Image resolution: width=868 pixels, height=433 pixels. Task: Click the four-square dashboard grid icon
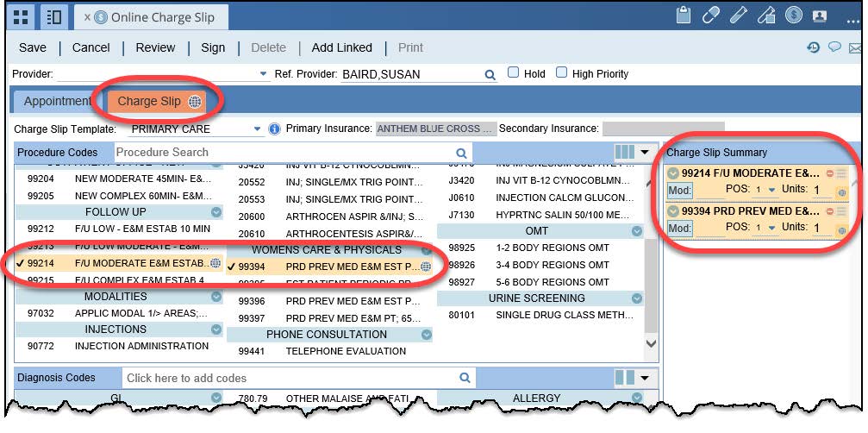(x=22, y=16)
